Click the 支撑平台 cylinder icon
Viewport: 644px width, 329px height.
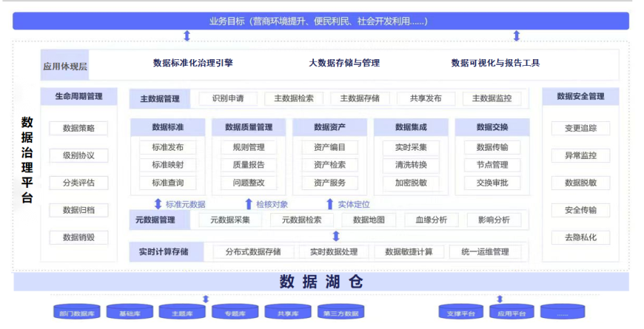(461, 313)
